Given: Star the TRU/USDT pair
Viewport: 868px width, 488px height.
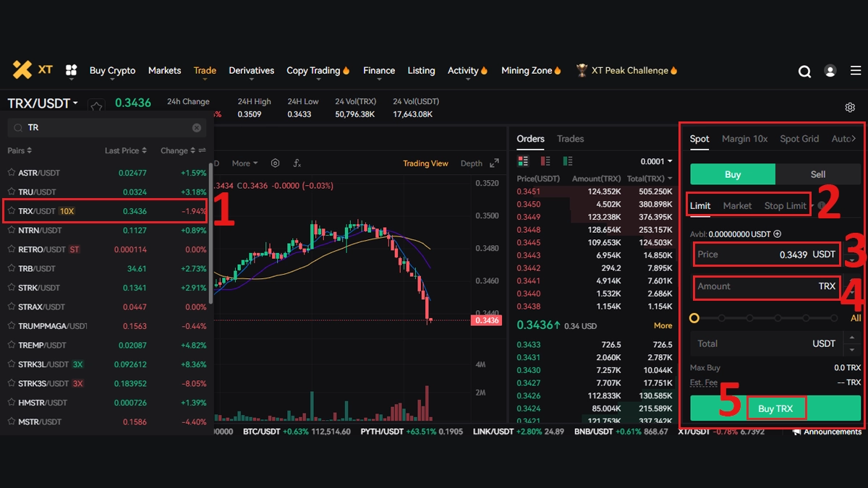Looking at the screenshot, I should click(12, 192).
